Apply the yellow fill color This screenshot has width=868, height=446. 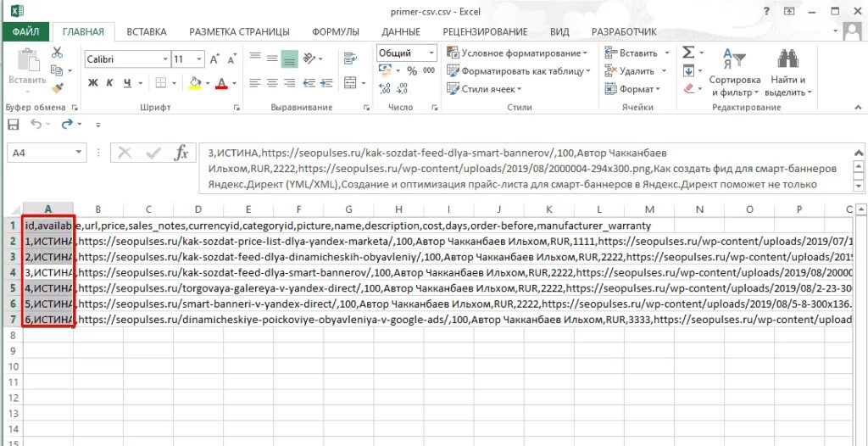195,83
